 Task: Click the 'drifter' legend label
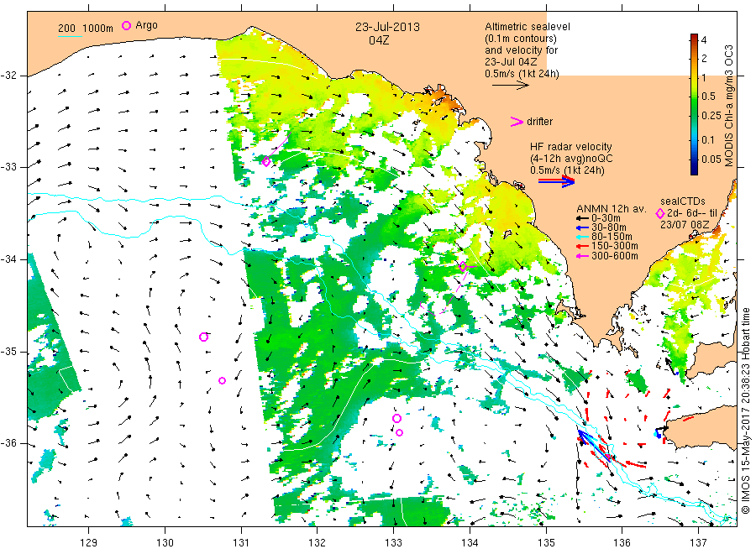click(x=539, y=122)
